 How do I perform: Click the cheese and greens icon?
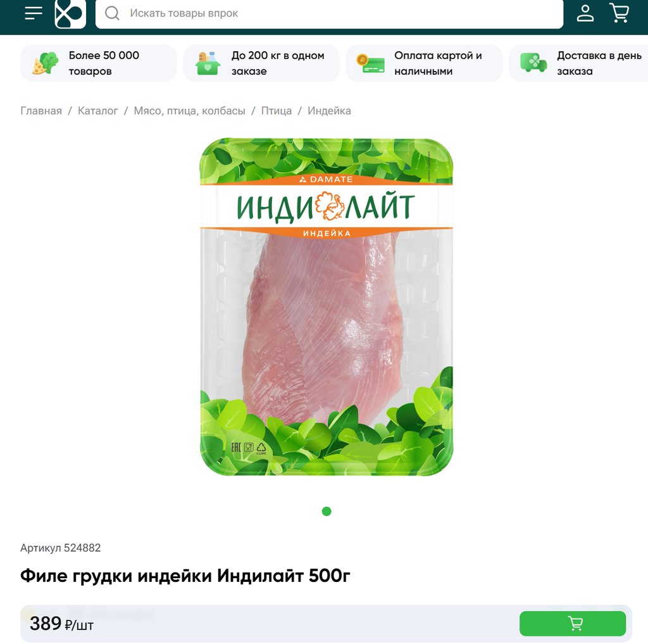45,63
